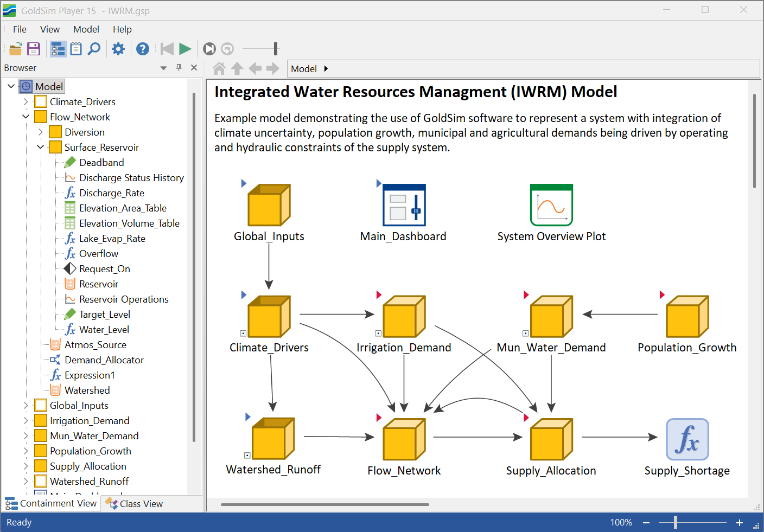Run the model using the green play button
764x532 pixels.
(x=184, y=49)
